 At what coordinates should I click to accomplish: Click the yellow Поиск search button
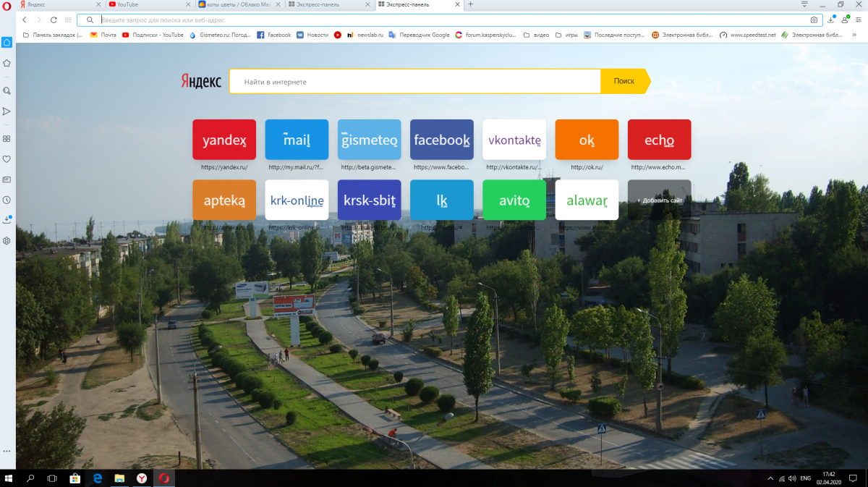click(624, 82)
